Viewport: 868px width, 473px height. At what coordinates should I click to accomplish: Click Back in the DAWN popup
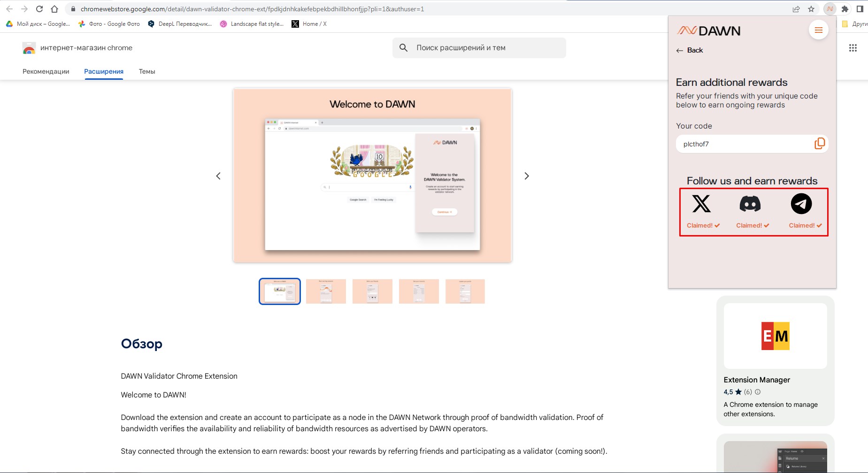690,50
